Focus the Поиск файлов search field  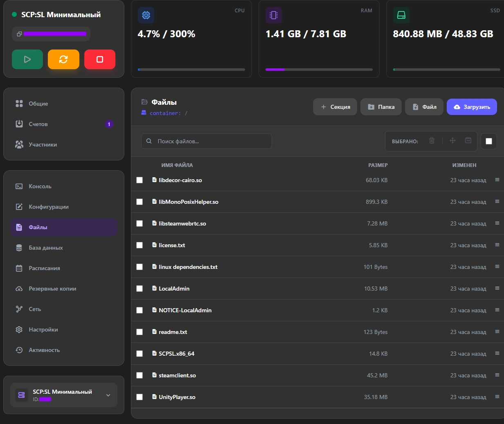click(207, 141)
